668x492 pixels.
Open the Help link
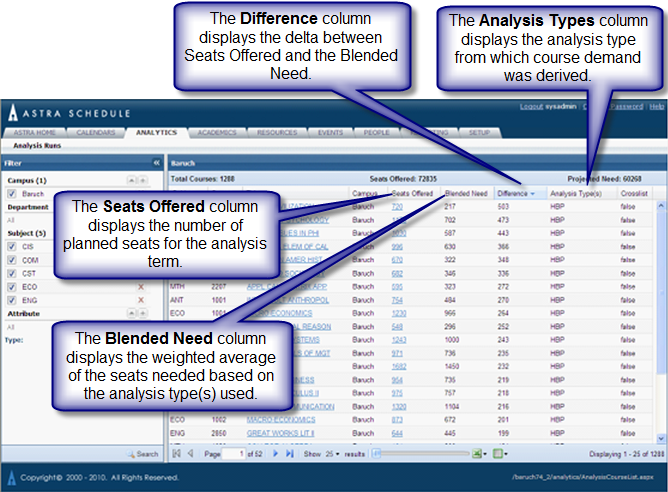pyautogui.click(x=656, y=106)
